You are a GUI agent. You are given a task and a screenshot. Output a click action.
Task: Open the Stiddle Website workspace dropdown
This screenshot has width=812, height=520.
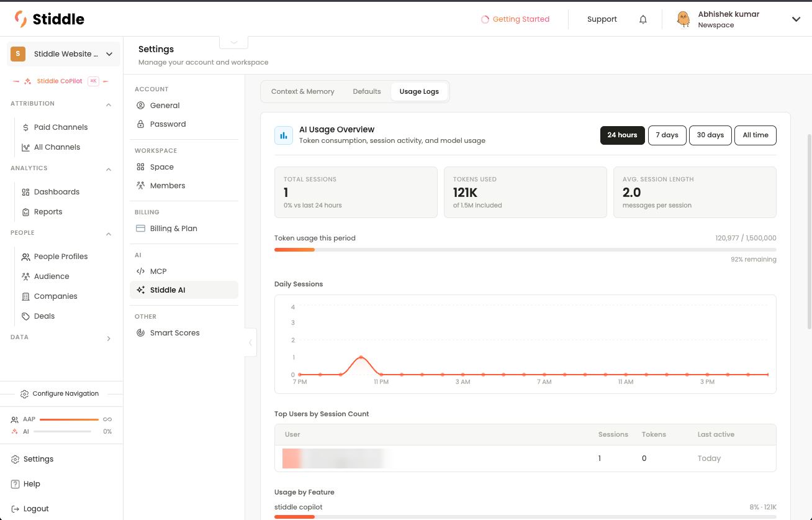click(63, 54)
